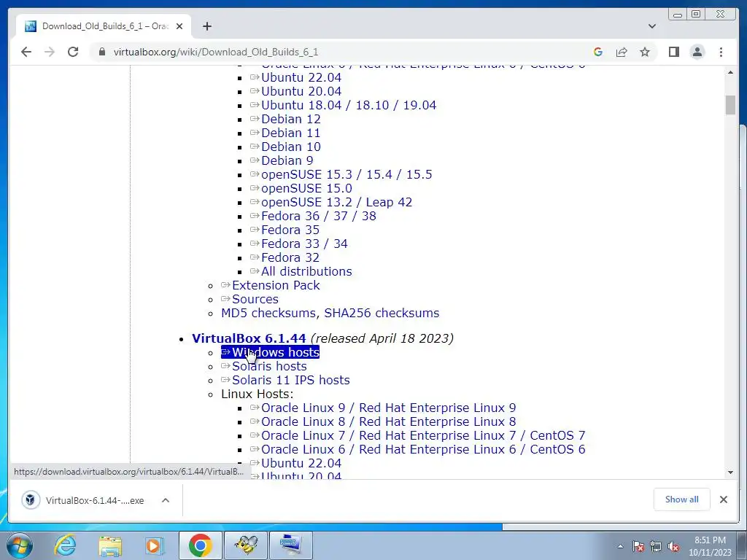Open the Debian 12 download link
This screenshot has height=560, width=747.
(290, 119)
